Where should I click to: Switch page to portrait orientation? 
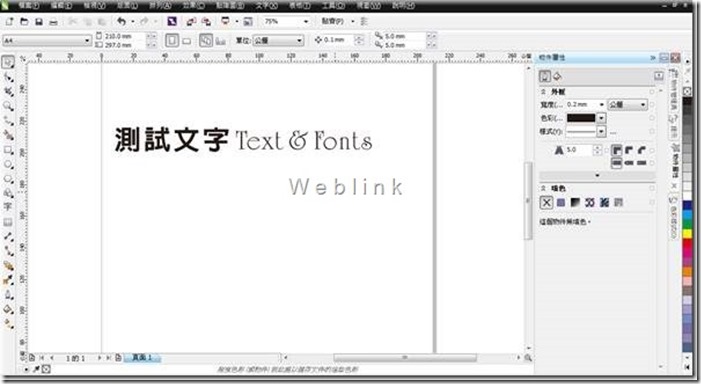172,40
